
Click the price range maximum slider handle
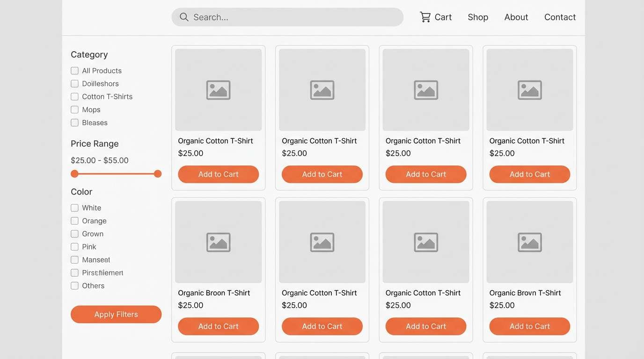[x=158, y=174]
